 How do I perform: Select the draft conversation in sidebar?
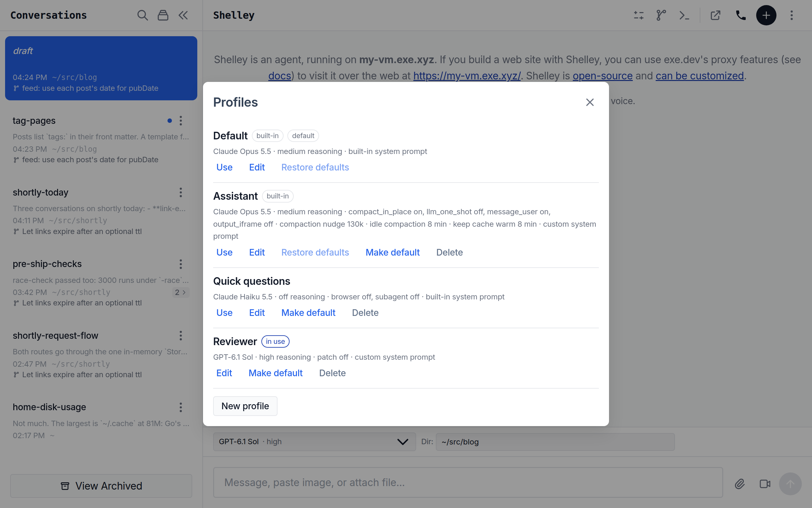[101, 68]
